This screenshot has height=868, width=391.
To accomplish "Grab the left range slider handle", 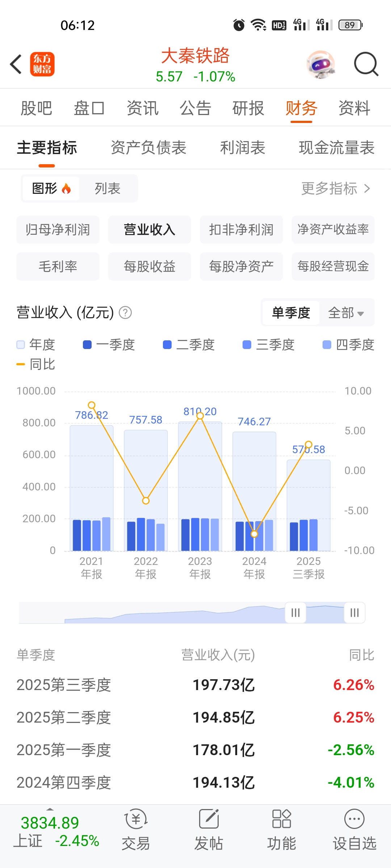I will (x=295, y=613).
